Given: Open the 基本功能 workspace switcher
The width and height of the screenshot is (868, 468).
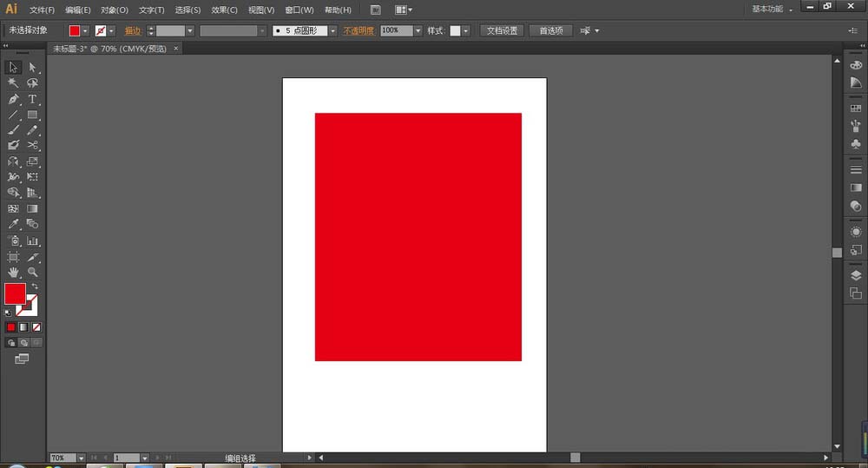Looking at the screenshot, I should [x=772, y=9].
